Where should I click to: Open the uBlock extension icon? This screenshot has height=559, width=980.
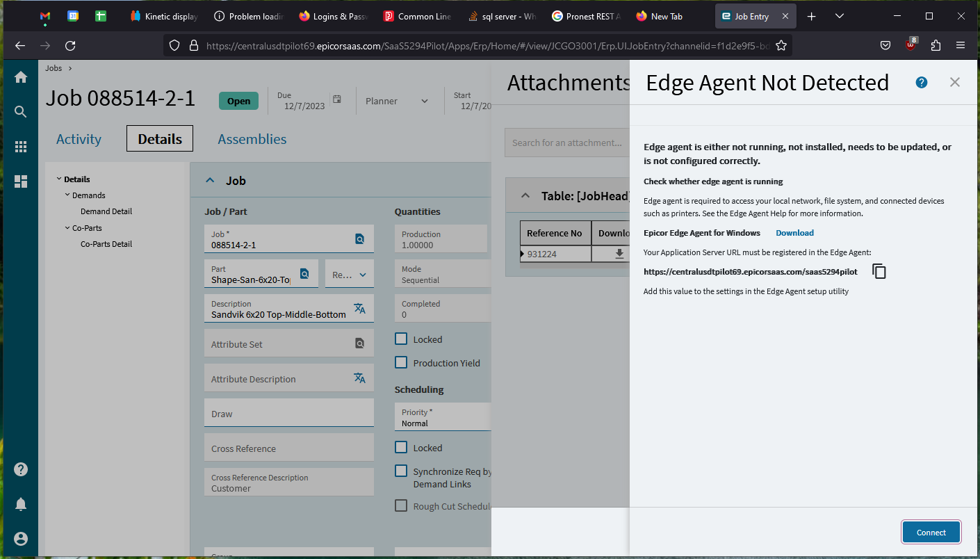(911, 45)
